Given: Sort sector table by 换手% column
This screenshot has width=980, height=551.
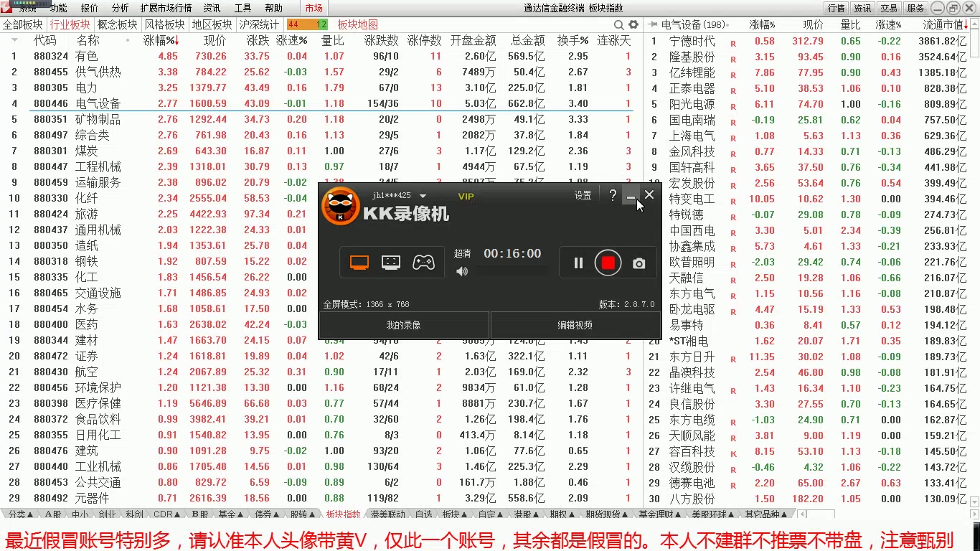Looking at the screenshot, I should coord(573,40).
